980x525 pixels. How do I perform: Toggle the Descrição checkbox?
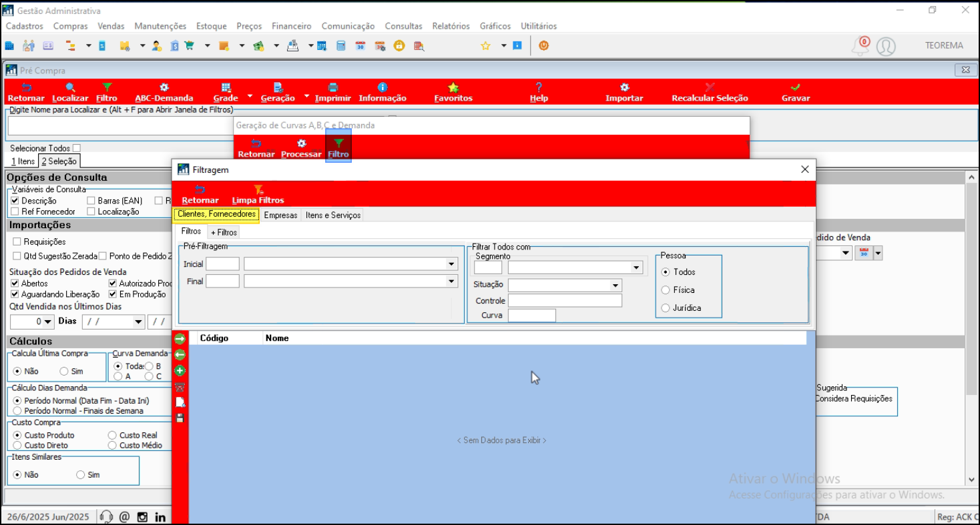point(15,200)
